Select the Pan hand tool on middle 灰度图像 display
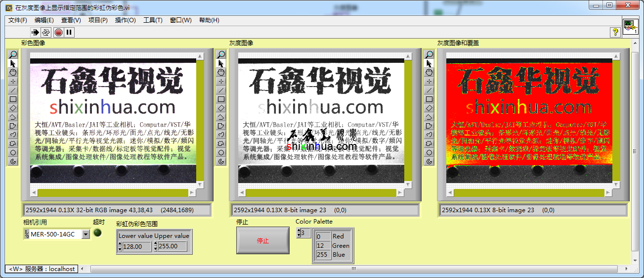 pyautogui.click(x=221, y=72)
